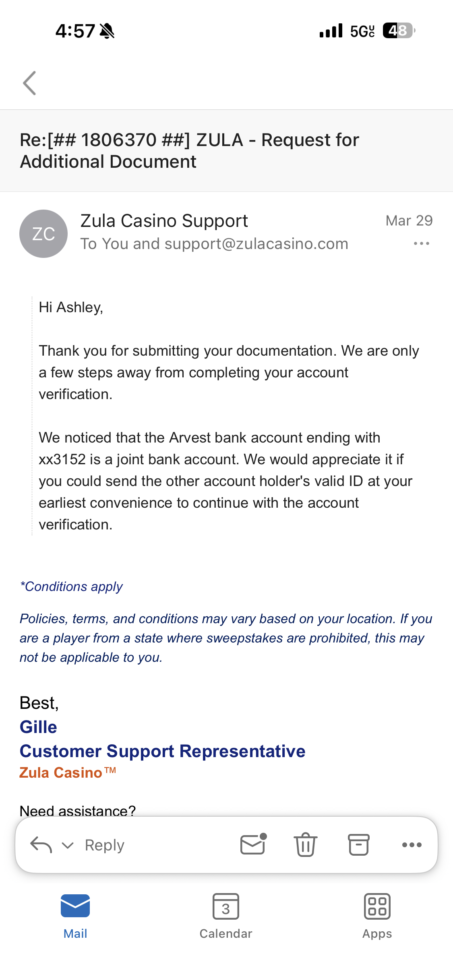Mark email as unread envelope icon

(x=253, y=844)
